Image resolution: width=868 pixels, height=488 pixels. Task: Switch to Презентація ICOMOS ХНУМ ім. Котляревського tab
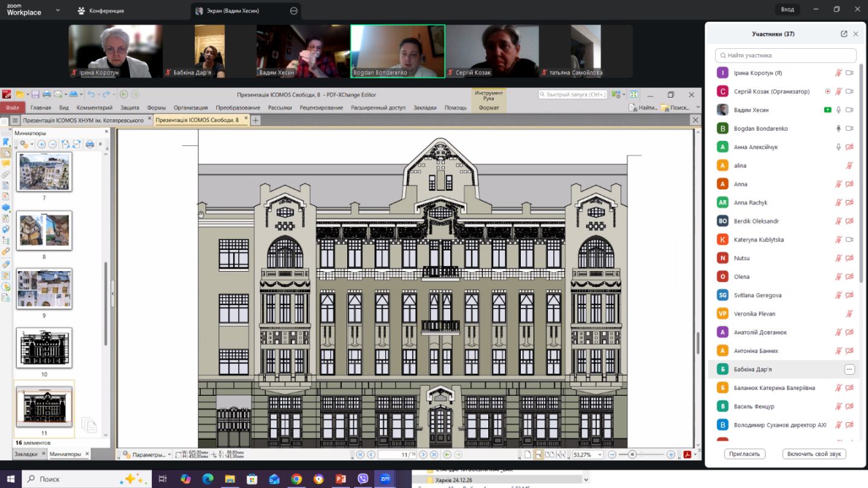83,120
